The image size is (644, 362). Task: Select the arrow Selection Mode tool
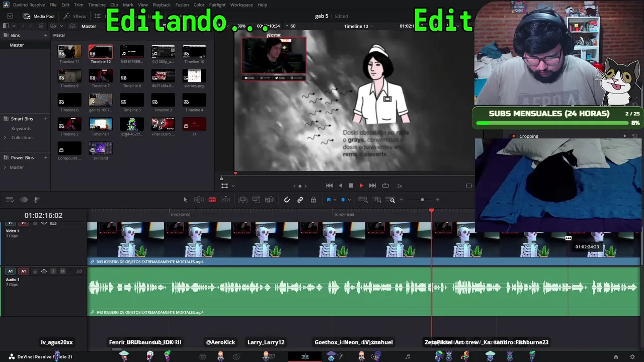pos(185,200)
